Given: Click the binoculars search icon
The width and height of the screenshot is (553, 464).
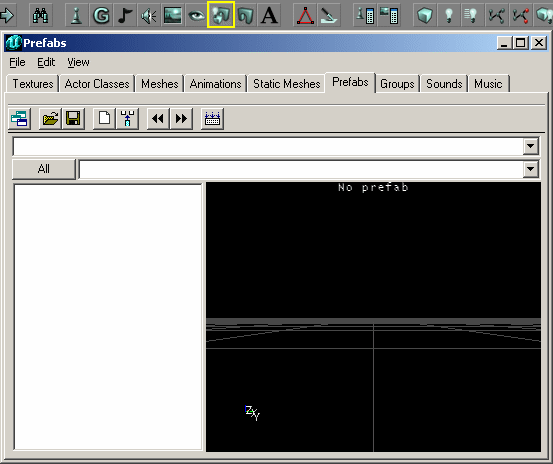Looking at the screenshot, I should pos(40,15).
